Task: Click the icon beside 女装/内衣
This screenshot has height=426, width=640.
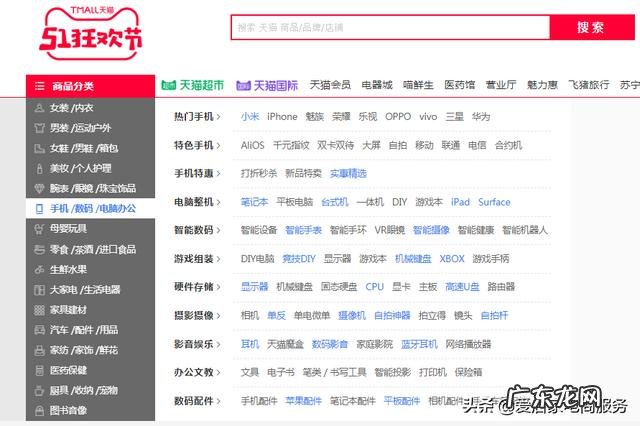Action: 39,108
